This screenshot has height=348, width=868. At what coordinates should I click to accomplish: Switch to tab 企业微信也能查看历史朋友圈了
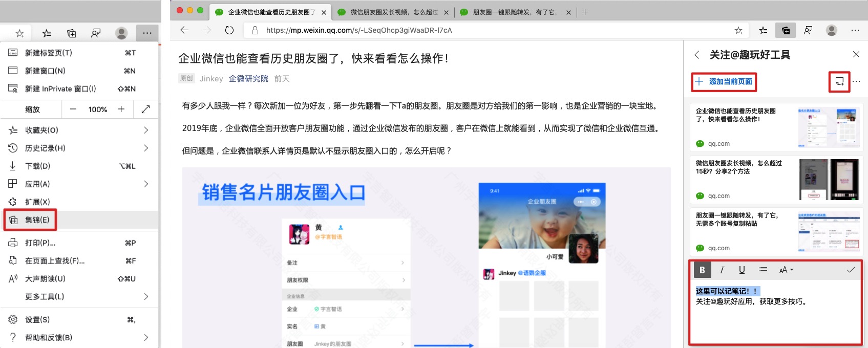[x=270, y=12]
